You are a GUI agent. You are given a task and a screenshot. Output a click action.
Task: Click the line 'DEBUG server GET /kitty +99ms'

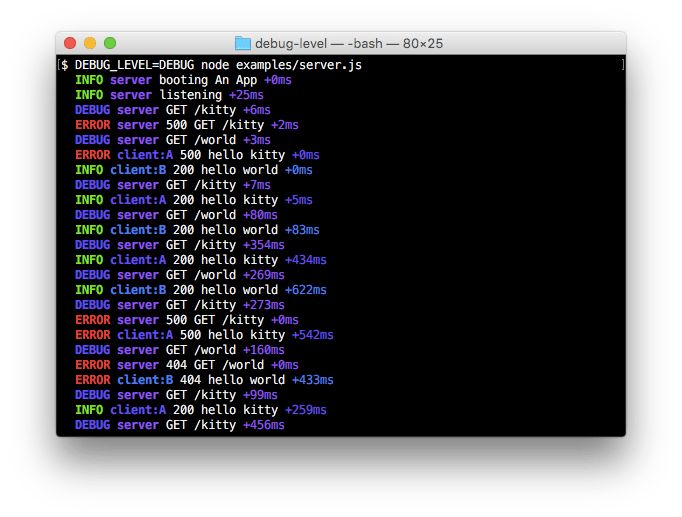click(176, 395)
